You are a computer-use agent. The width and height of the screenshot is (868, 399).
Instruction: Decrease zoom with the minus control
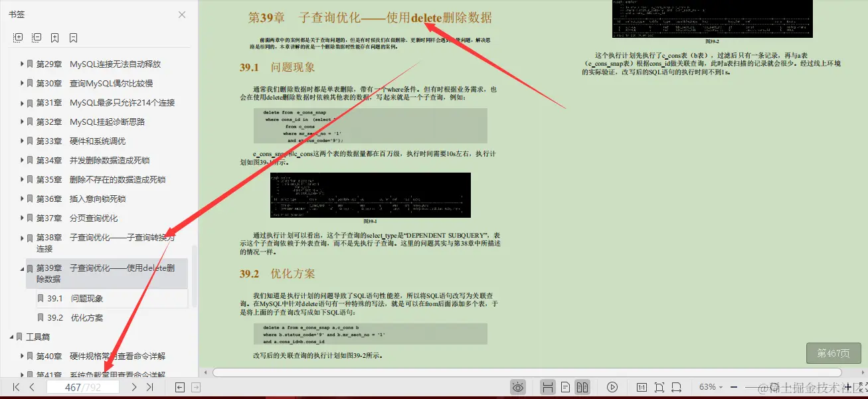pyautogui.click(x=733, y=386)
